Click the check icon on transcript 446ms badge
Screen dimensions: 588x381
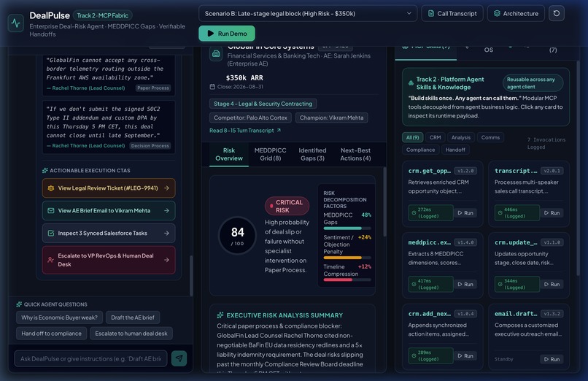click(x=500, y=212)
